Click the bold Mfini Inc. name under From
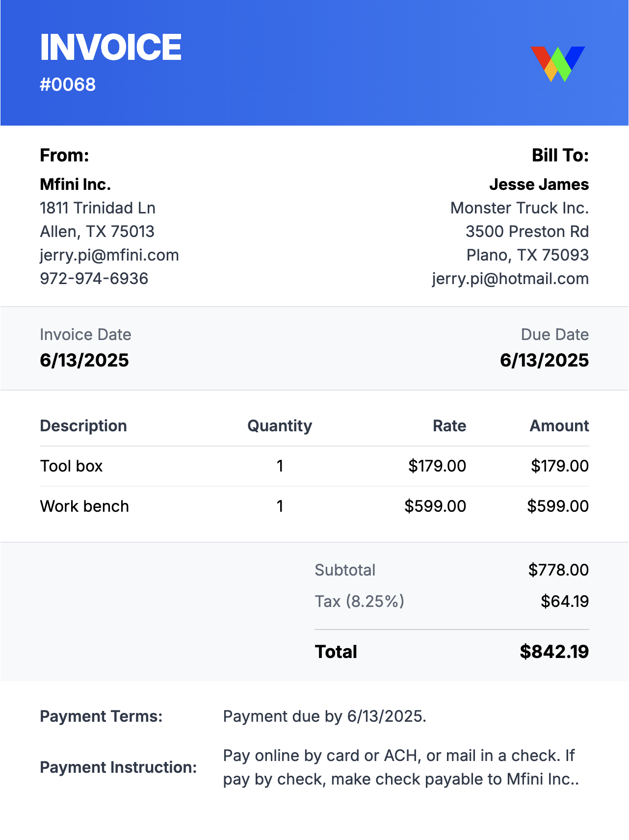The height and width of the screenshot is (840, 629). [x=76, y=184]
